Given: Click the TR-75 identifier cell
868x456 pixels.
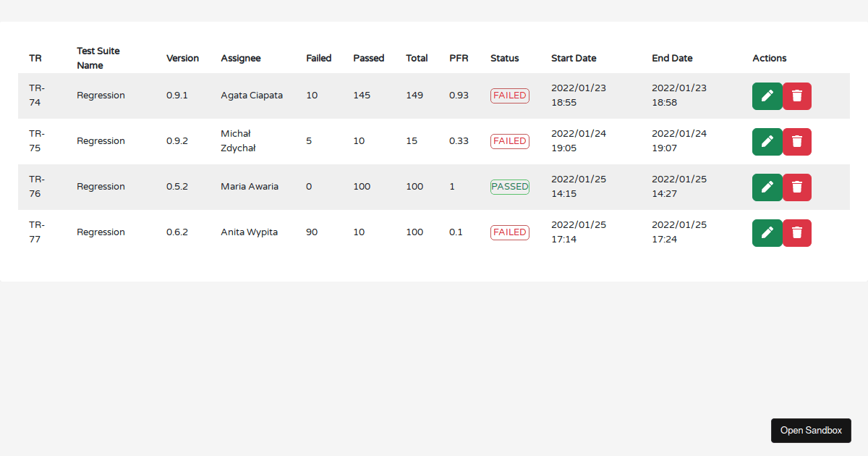Looking at the screenshot, I should 37,141.
